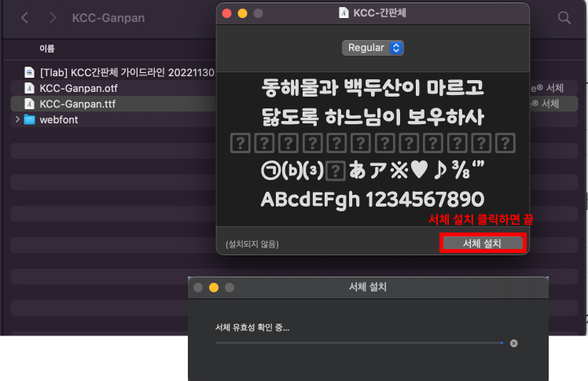
Task: Sort by 이름 column header
Action: tap(47, 49)
